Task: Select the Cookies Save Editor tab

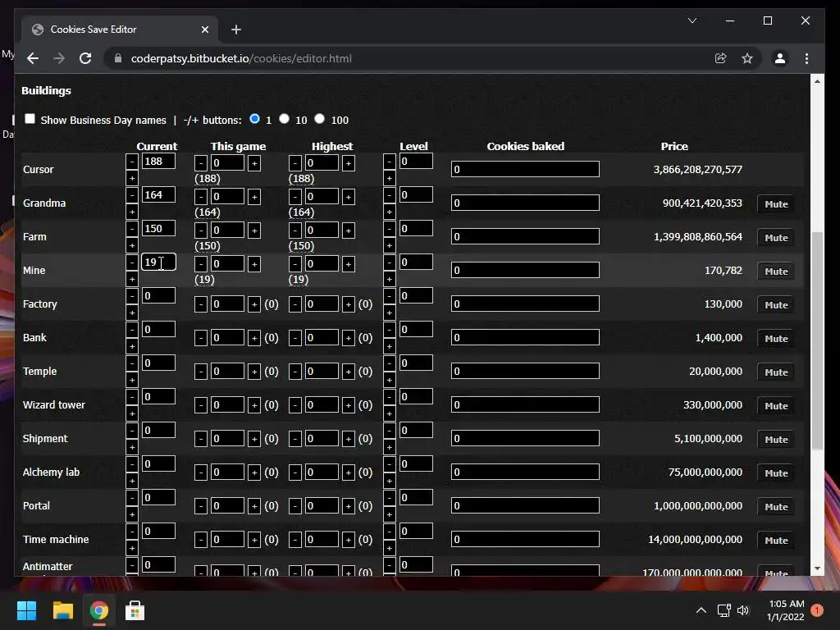Action: 120,30
